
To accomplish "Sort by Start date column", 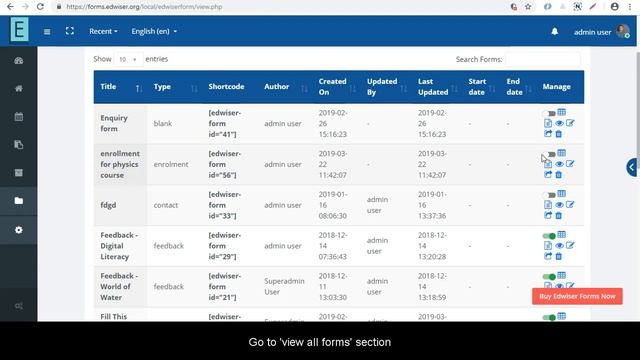I will click(481, 87).
